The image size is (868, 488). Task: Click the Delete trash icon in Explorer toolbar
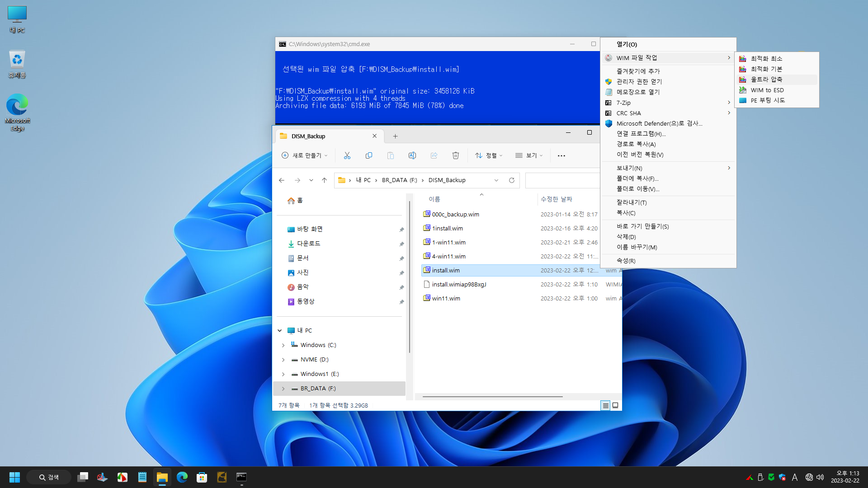pos(455,155)
